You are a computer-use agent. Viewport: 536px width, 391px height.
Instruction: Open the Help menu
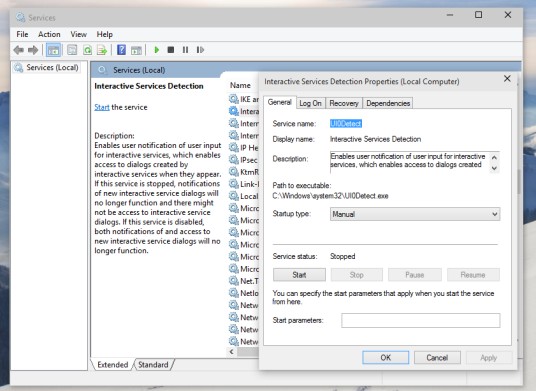(105, 34)
